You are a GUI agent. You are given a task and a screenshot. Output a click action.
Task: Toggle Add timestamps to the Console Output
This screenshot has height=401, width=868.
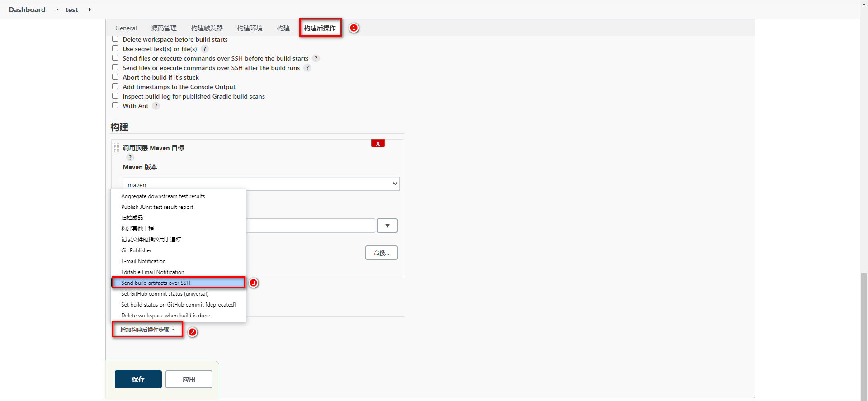pos(115,87)
